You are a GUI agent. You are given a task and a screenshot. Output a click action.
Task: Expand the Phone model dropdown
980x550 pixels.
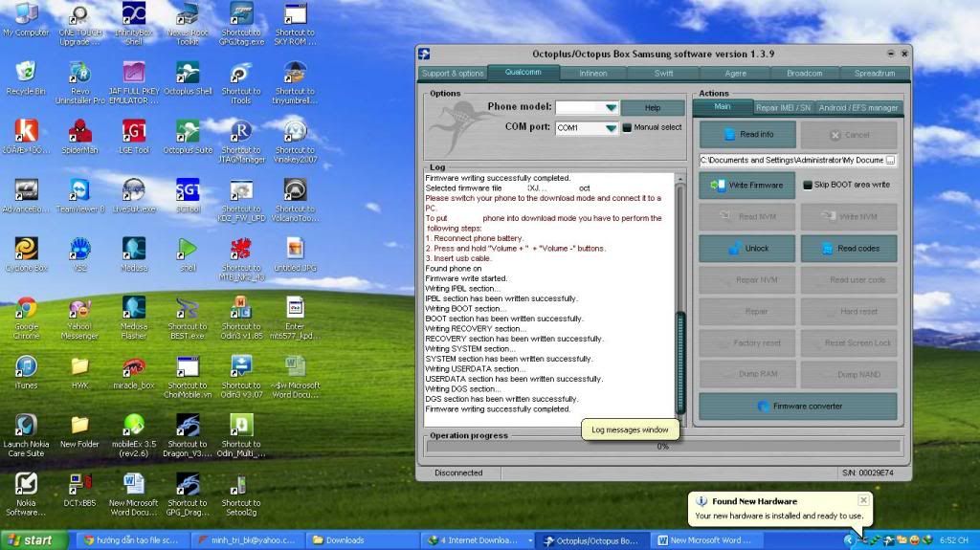pos(611,107)
